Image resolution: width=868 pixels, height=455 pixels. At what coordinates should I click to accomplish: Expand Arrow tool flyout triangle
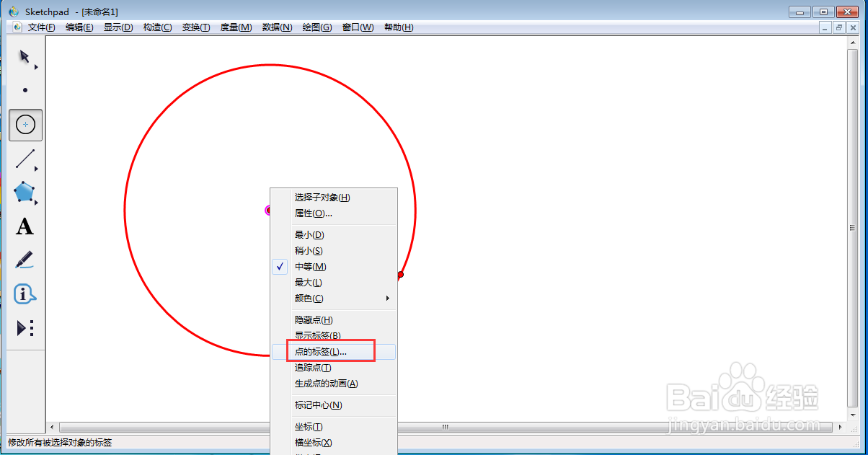(36, 67)
